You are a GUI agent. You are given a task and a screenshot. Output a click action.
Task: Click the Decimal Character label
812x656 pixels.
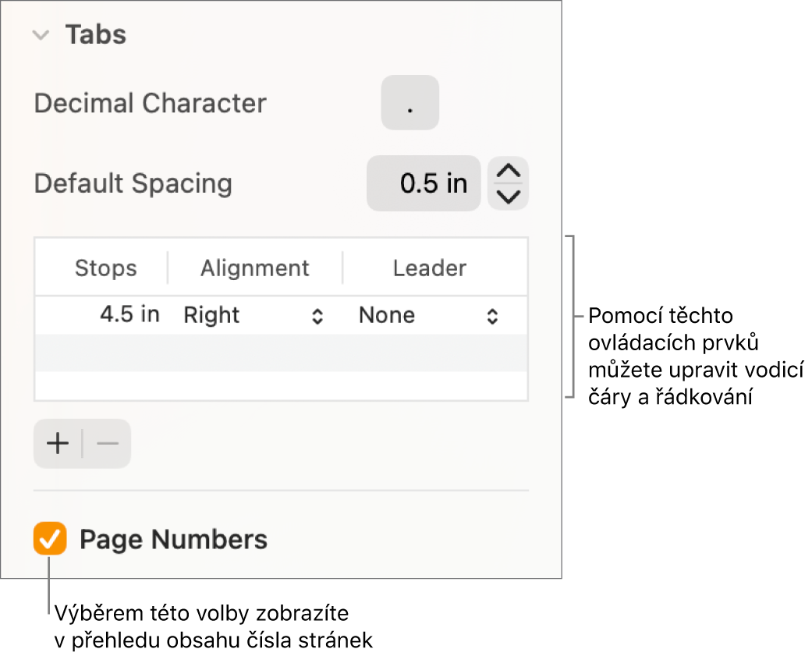[150, 103]
